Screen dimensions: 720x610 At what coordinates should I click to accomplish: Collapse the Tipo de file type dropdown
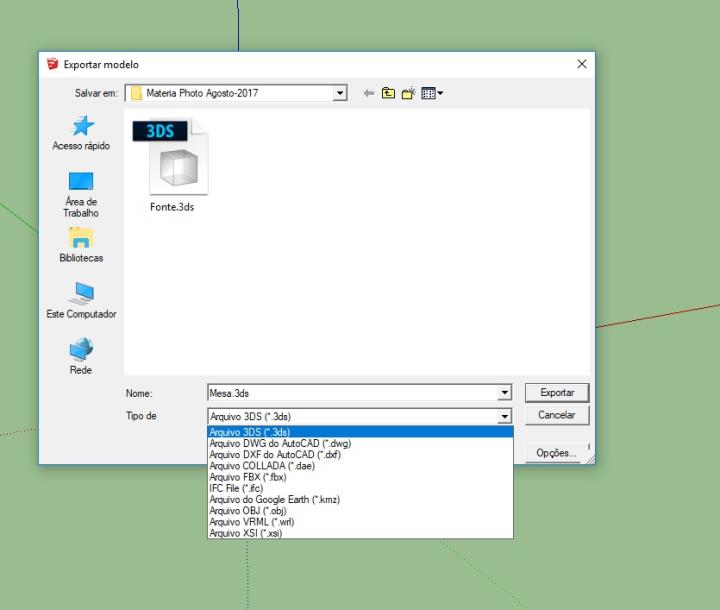[504, 416]
